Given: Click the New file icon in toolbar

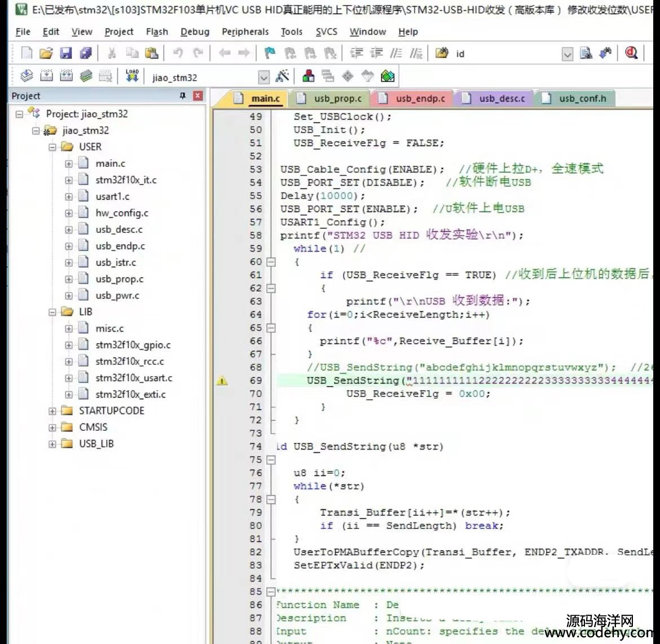Looking at the screenshot, I should point(27,54).
